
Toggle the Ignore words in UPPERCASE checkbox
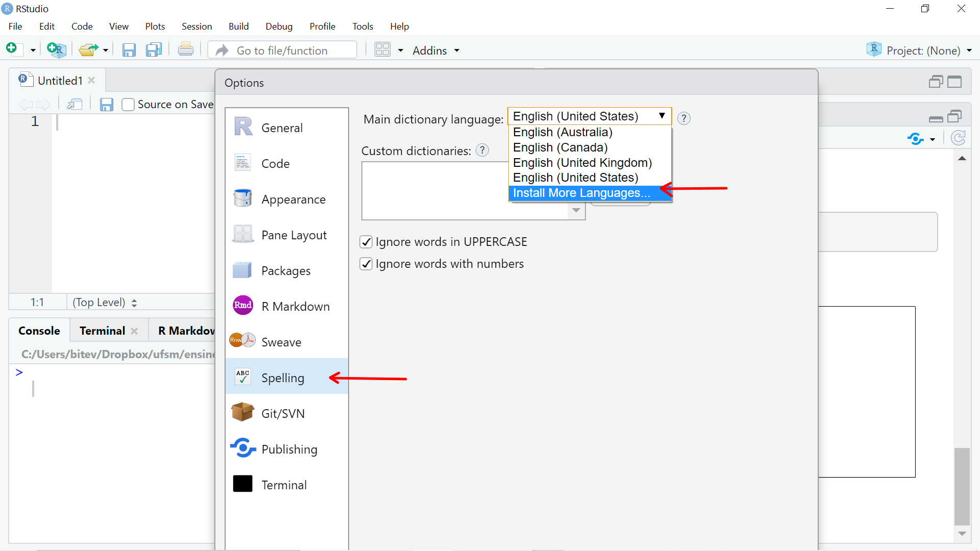367,241
